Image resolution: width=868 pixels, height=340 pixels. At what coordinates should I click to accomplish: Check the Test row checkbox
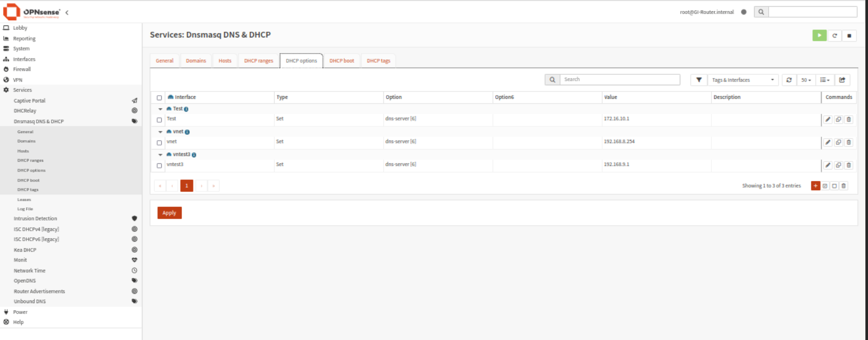[159, 120]
